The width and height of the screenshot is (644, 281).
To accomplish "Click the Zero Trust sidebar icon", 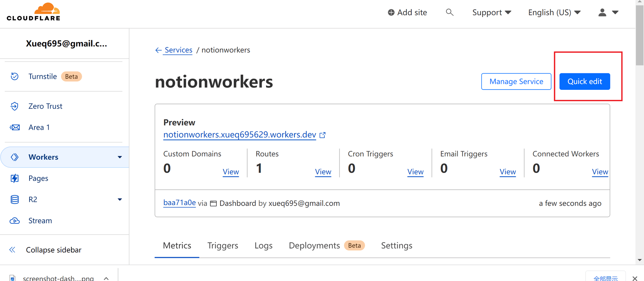I will click(x=14, y=106).
